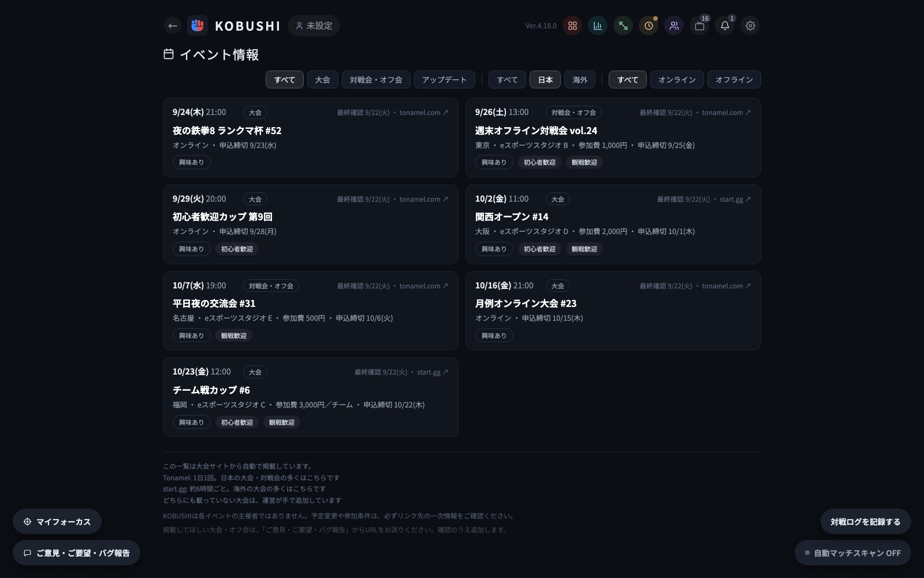Open tonamel.com link on 月例オンライン大会 #23 card
This screenshot has width=924, height=578.
[x=726, y=286]
